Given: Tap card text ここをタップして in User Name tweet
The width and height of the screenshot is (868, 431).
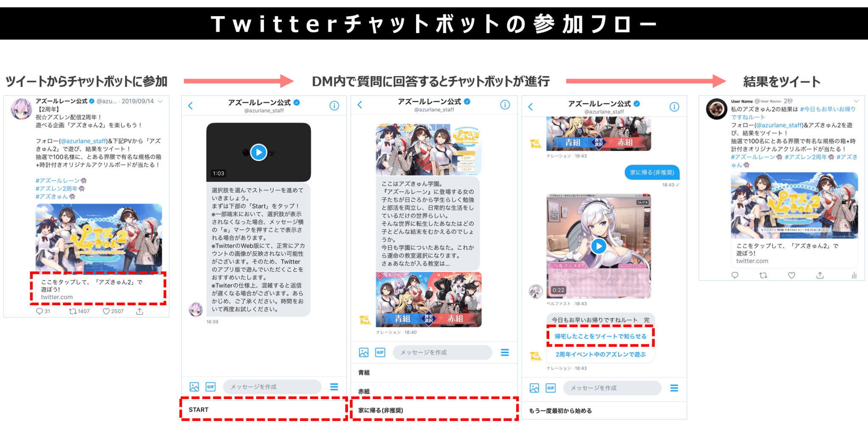Looking at the screenshot, I should point(794,253).
